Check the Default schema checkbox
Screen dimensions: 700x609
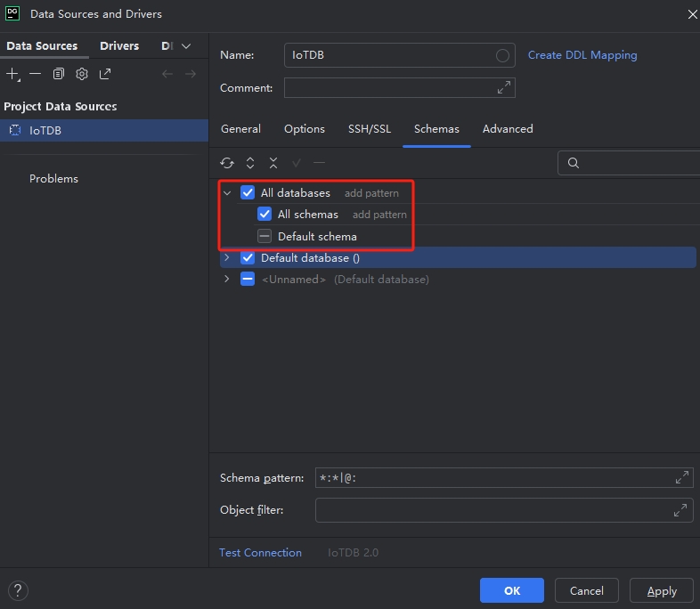click(265, 237)
